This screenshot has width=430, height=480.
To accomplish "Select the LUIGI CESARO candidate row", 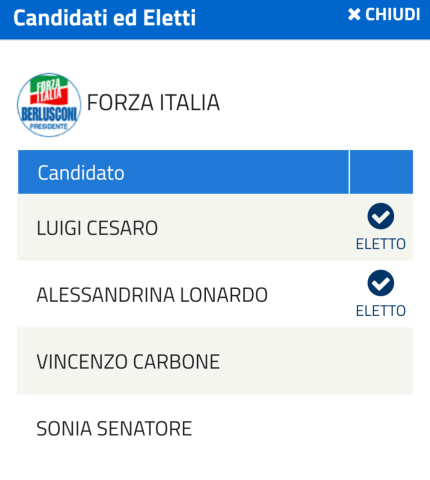I will (215, 228).
